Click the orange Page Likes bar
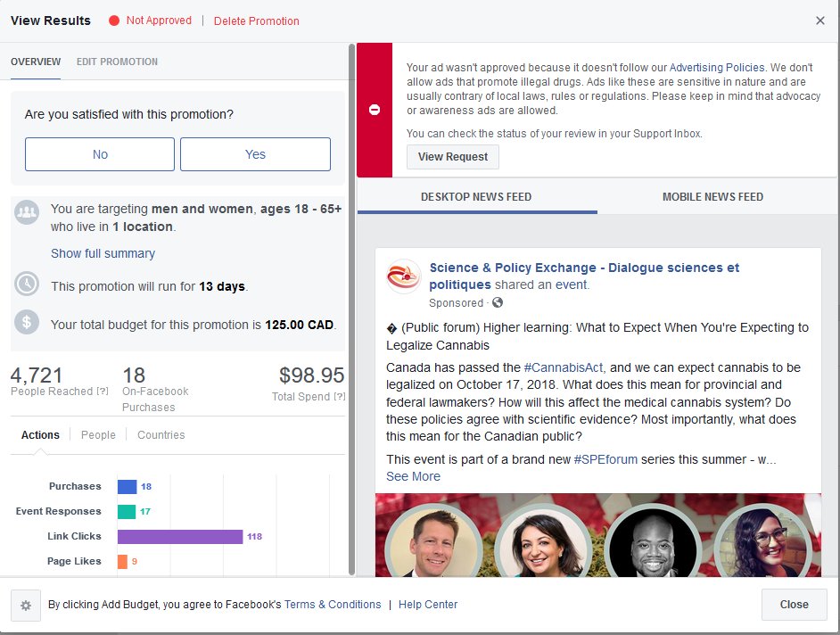Screen dimensions: 840x635 pyautogui.click(x=122, y=562)
